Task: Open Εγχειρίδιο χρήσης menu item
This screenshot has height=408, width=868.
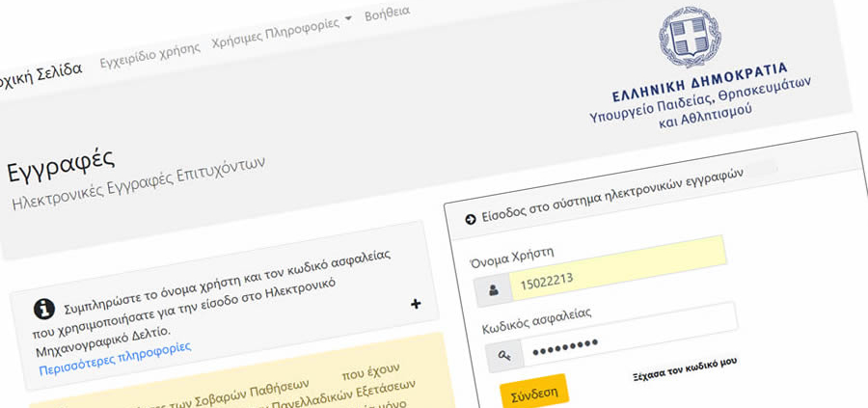Action: click(x=149, y=54)
